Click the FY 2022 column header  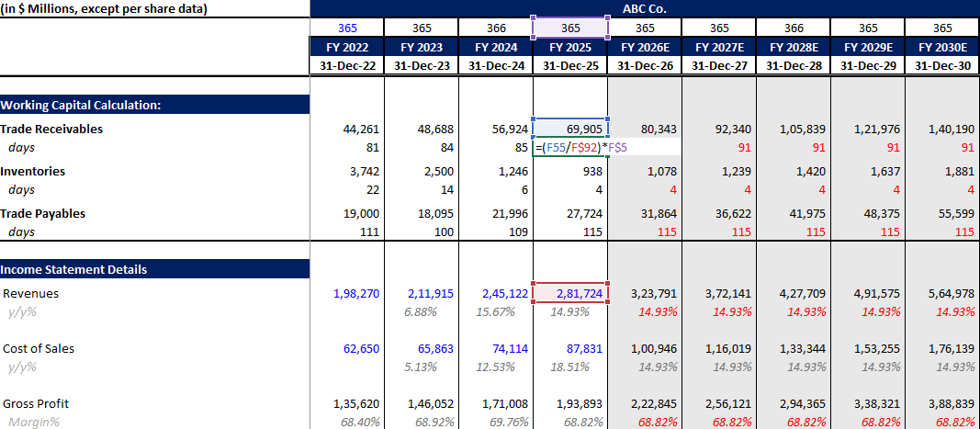click(x=347, y=48)
